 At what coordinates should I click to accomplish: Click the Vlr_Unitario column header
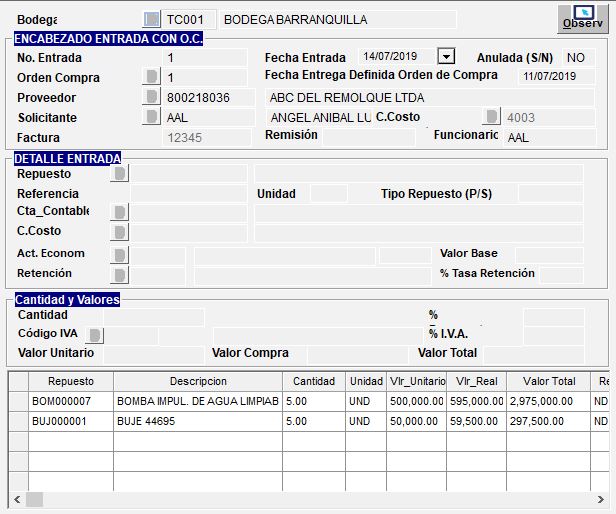pyautogui.click(x=416, y=381)
